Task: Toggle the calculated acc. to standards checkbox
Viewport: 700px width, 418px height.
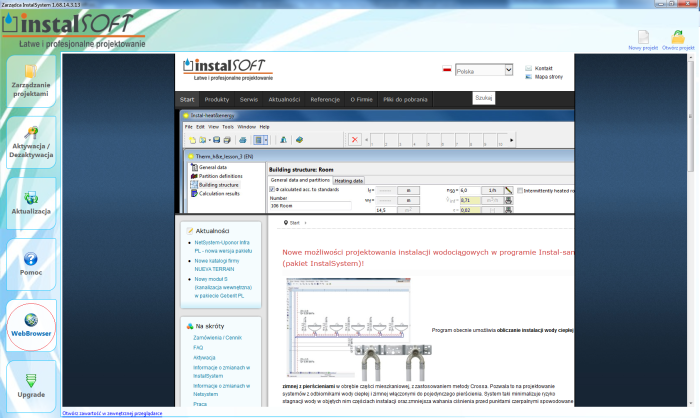Action: pos(272,189)
